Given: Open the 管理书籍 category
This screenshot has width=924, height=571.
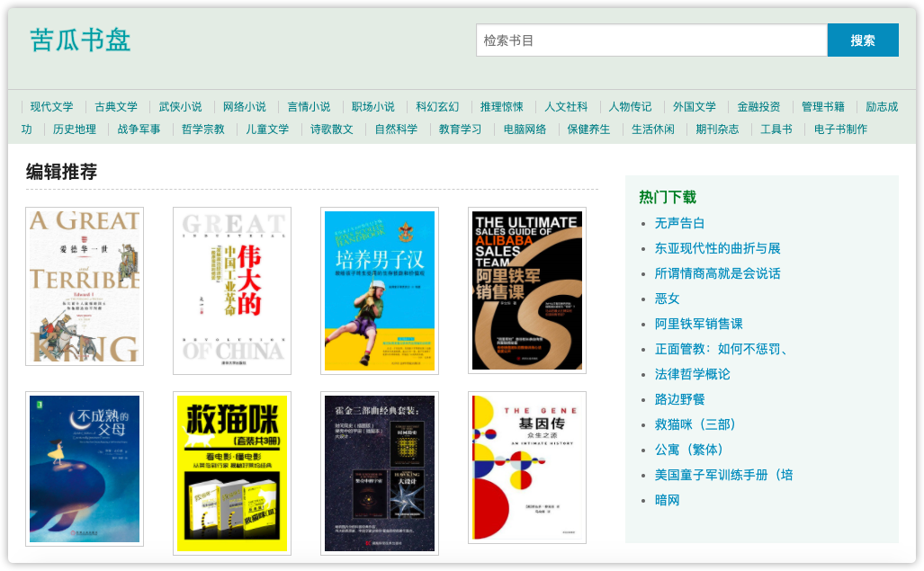Looking at the screenshot, I should pyautogui.click(x=822, y=106).
